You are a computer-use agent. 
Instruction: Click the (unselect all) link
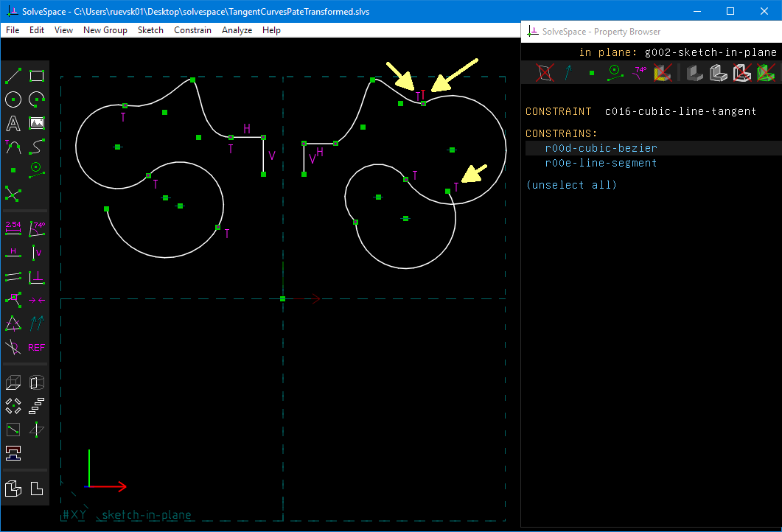pos(571,185)
